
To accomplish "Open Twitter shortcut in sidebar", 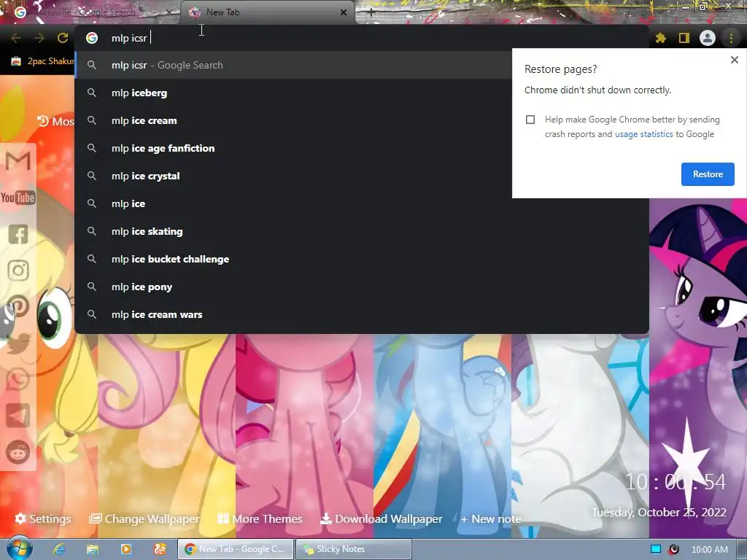I will [x=18, y=343].
